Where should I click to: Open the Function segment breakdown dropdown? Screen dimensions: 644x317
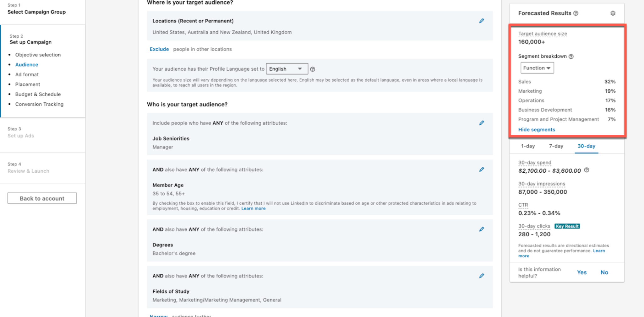click(537, 68)
